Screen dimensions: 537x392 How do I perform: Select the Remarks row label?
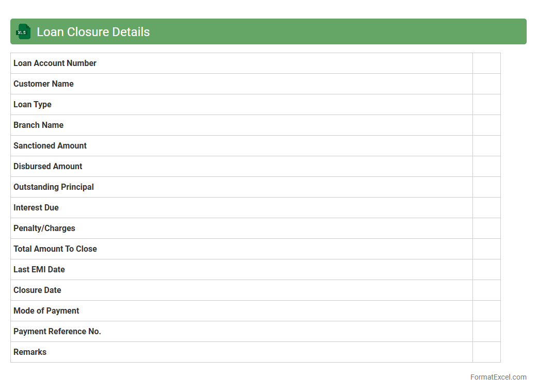pyautogui.click(x=30, y=352)
